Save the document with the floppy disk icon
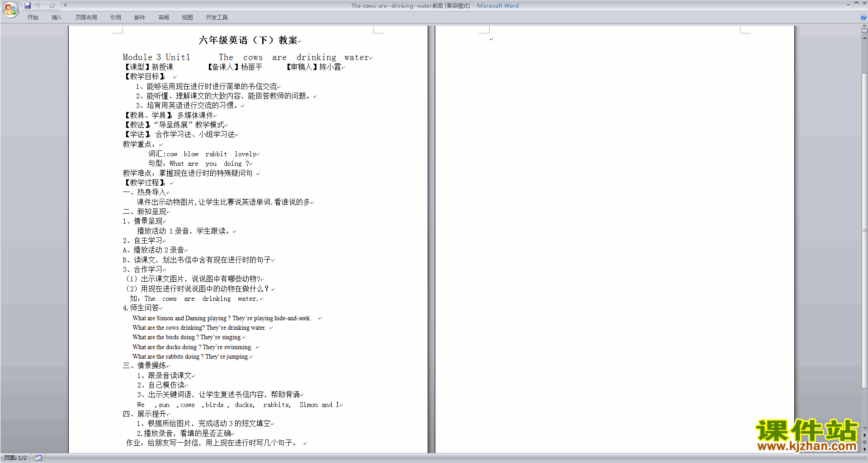The height and width of the screenshot is (463, 868). click(28, 5)
